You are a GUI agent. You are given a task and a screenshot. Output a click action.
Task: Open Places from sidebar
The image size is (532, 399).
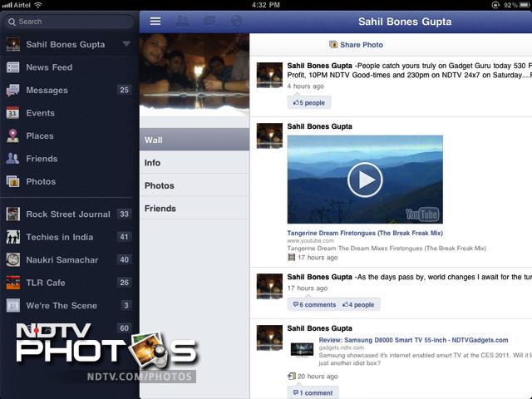[69, 135]
